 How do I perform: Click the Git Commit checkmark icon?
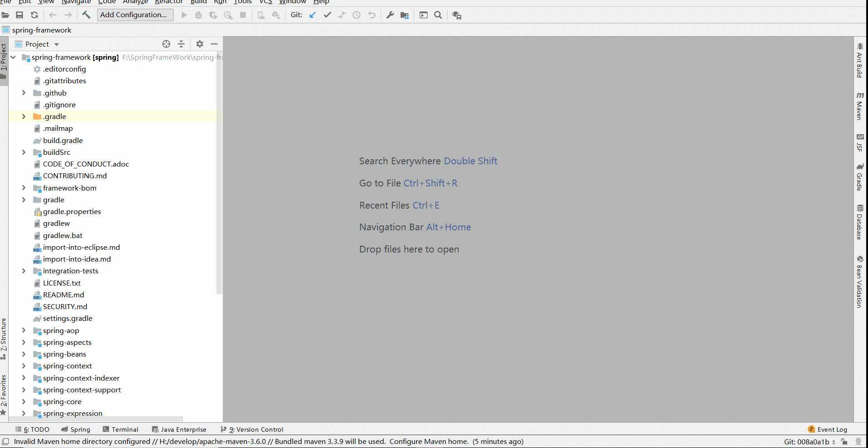(327, 15)
